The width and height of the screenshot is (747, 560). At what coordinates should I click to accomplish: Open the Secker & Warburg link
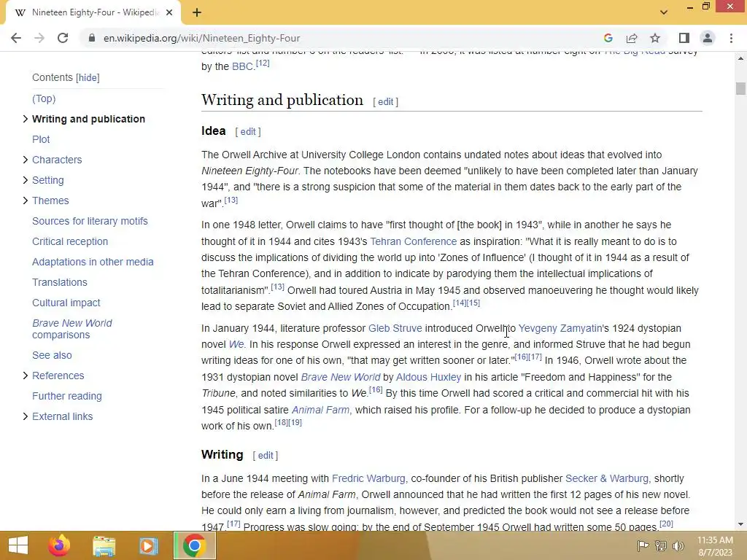coord(607,478)
